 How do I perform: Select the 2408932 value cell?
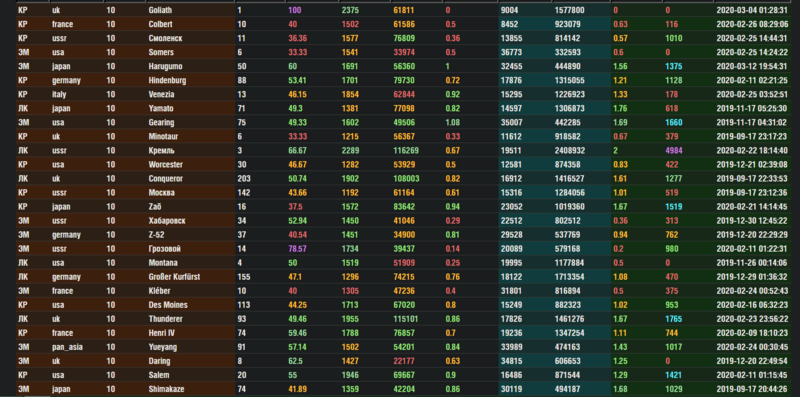(569, 151)
